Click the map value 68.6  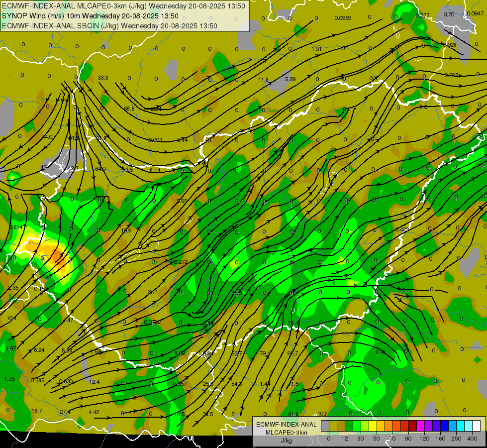coord(129,109)
